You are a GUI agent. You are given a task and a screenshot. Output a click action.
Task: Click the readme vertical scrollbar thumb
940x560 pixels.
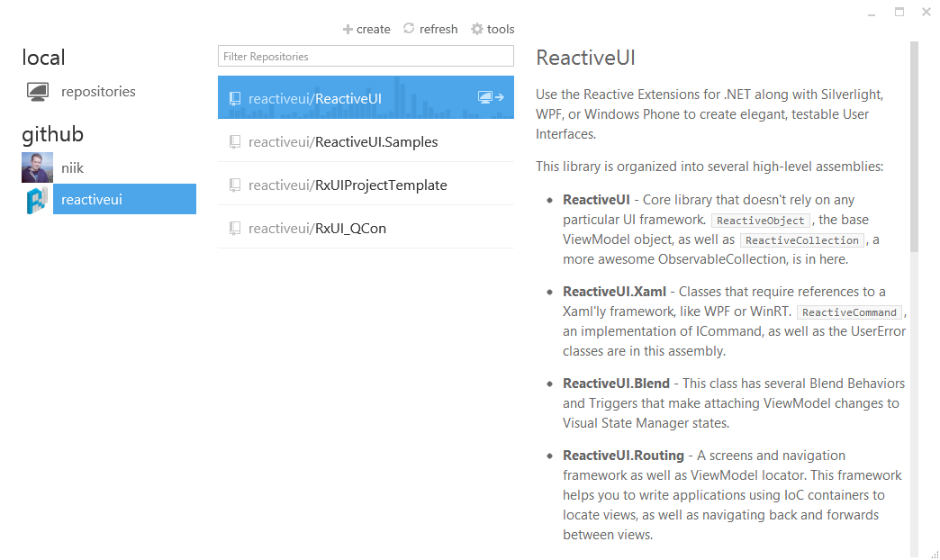[914, 147]
